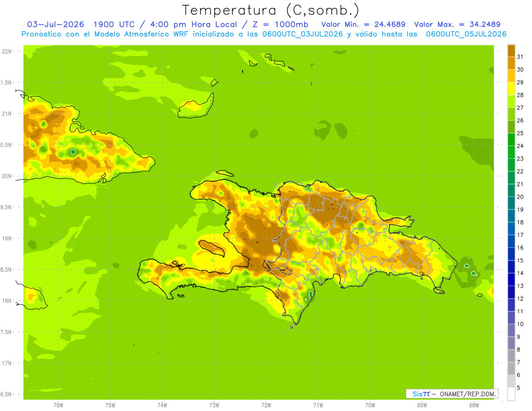Click the "75W" longitude label
Screen dimensions: 532x411
point(110,405)
